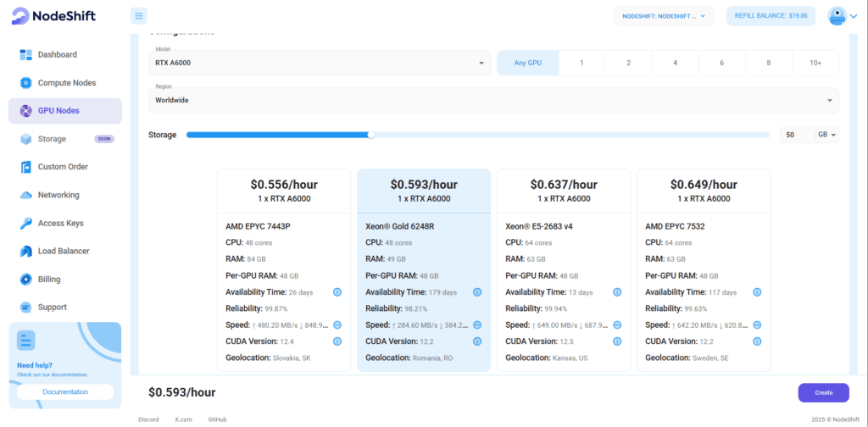Toggle the hamburger sidebar menu button
The image size is (868, 427).
[x=139, y=15]
